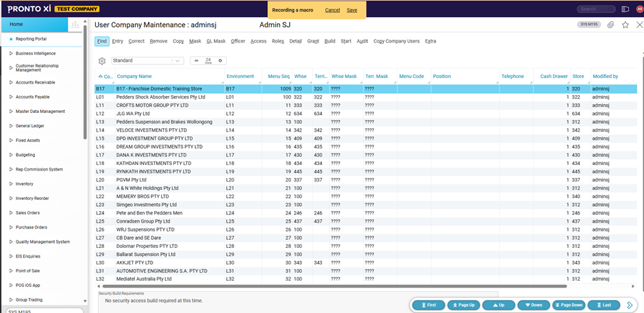Image resolution: width=644 pixels, height=313 pixels.
Task: Jump to Last record button
Action: [604, 305]
